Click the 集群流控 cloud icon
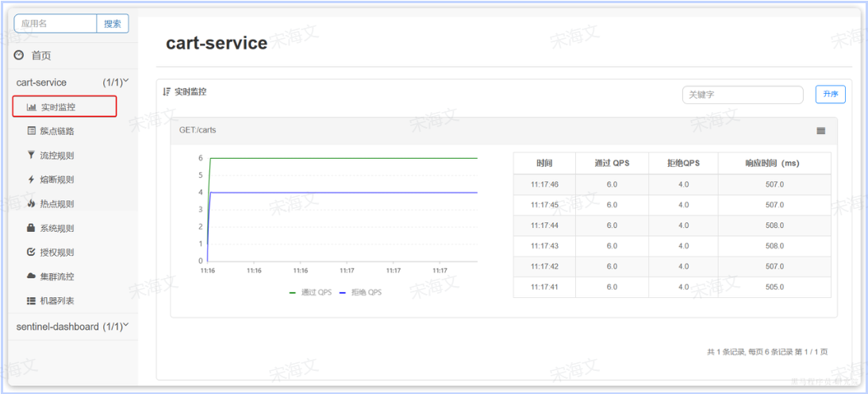 click(x=32, y=276)
